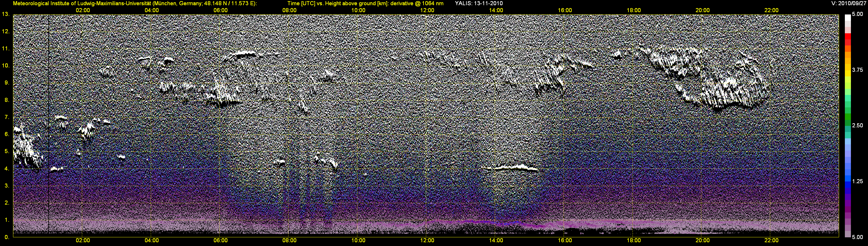Click the 06:00 label on the upper time axis

pos(220,10)
